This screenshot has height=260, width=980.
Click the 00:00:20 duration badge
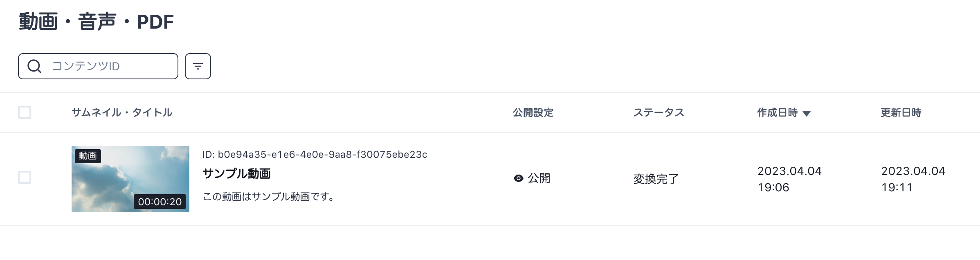pos(160,202)
